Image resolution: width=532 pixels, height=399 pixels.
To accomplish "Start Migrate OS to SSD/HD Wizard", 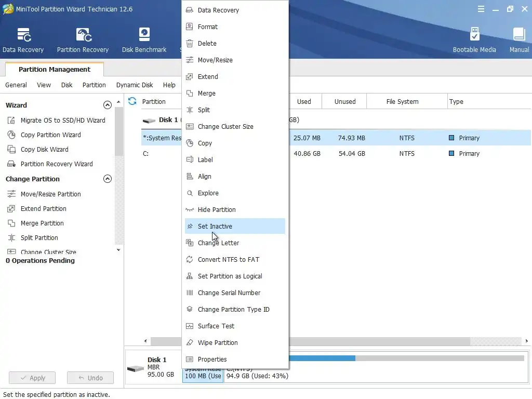I will (57, 121).
